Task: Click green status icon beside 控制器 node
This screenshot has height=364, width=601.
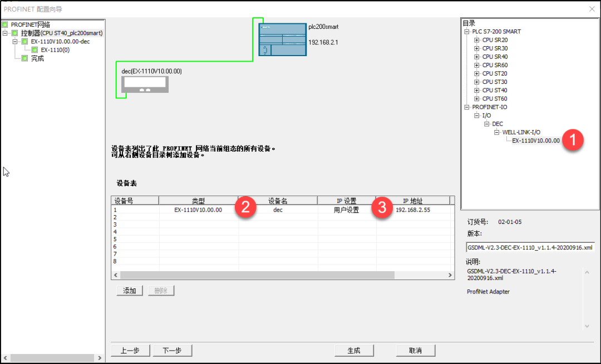Action: [x=15, y=33]
